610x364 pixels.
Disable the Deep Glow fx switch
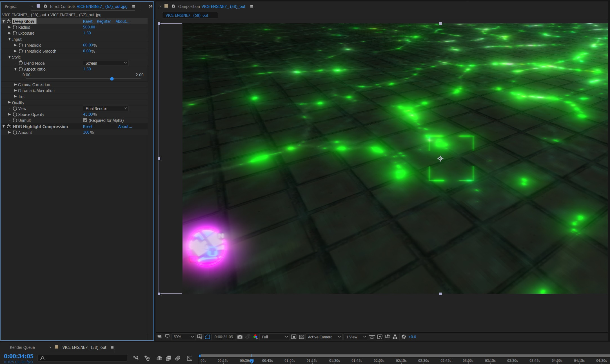coord(9,21)
